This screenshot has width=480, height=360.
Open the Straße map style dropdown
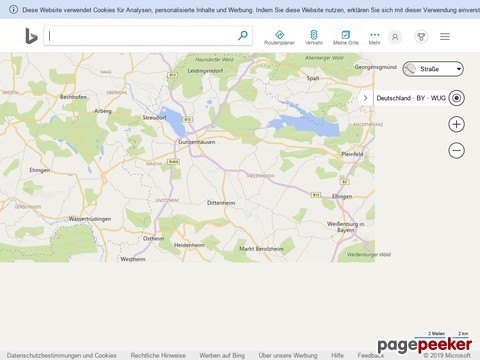[433, 69]
